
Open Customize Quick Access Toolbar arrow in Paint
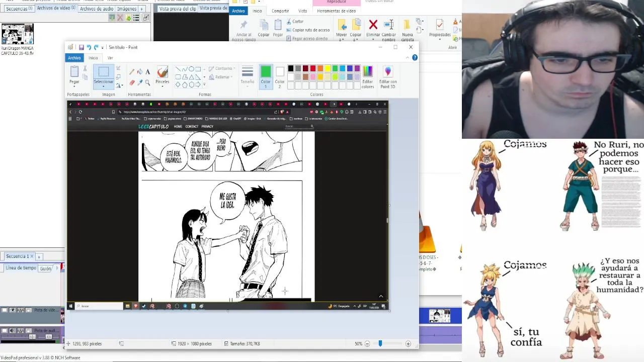pos(102,47)
